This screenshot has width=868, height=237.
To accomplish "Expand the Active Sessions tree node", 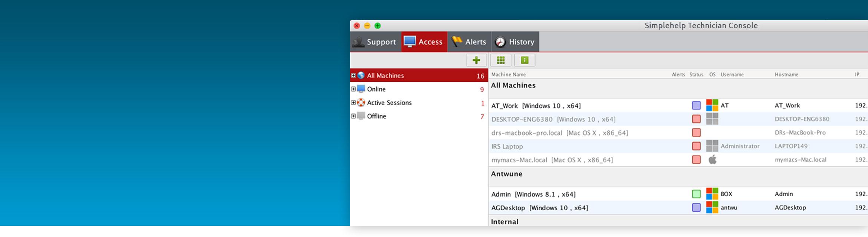I will coord(354,103).
